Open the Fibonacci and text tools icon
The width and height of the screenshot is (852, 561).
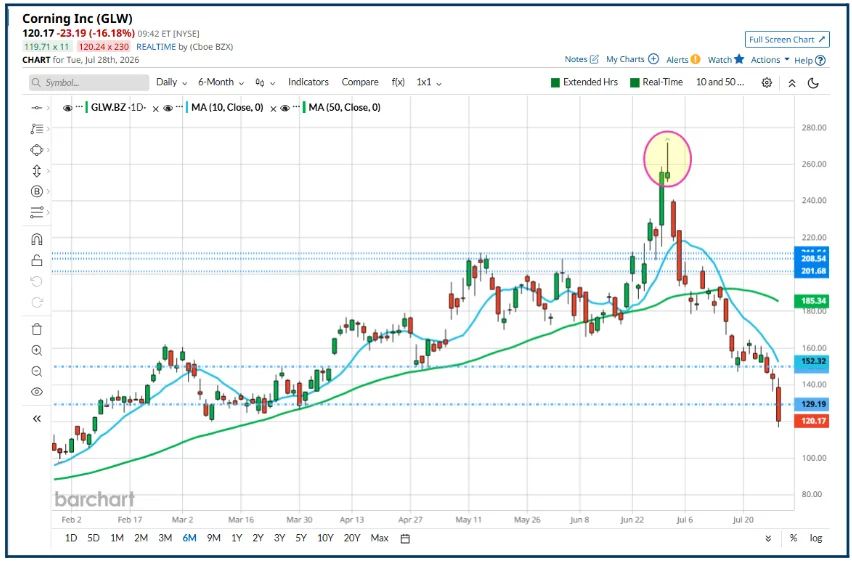tap(36, 129)
